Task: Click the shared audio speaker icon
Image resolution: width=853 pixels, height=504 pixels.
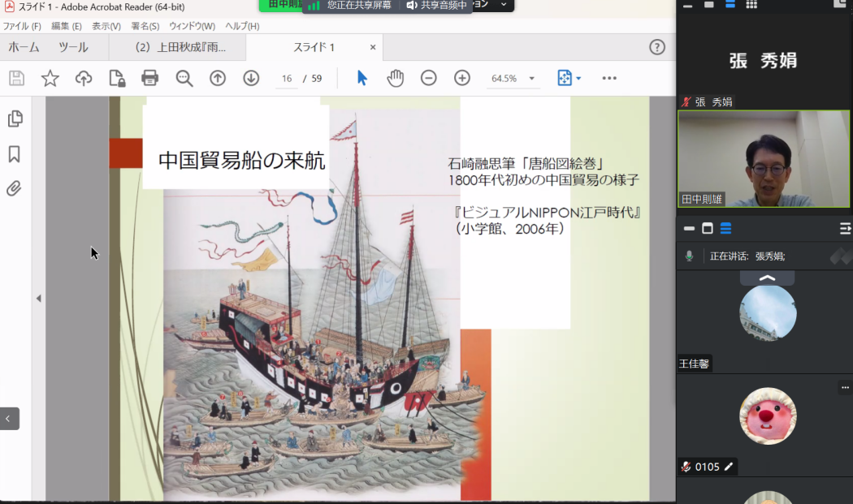Action: pos(412,6)
